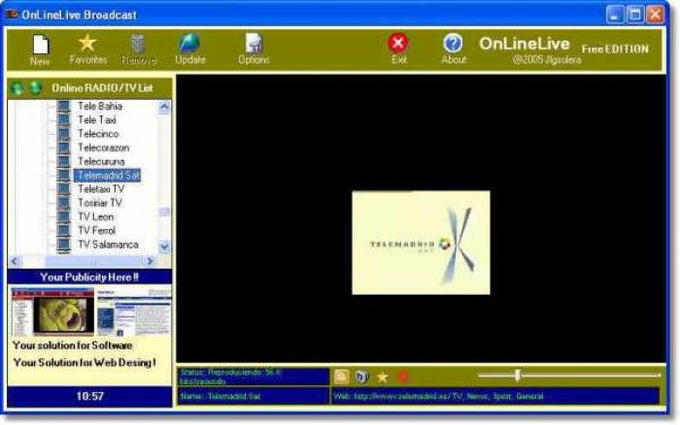
Task: Click the Name: Telemadrid Sat field
Action: click(x=253, y=396)
